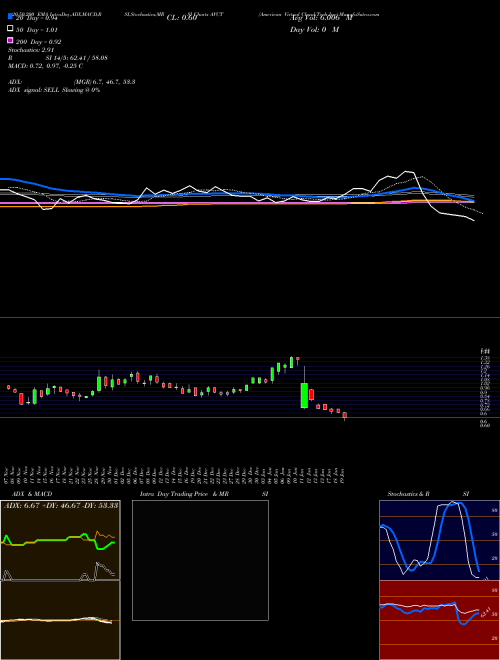The width and height of the screenshot is (500, 660).
Task: Click the price axis scale labels on the right
Action: [x=485, y=388]
